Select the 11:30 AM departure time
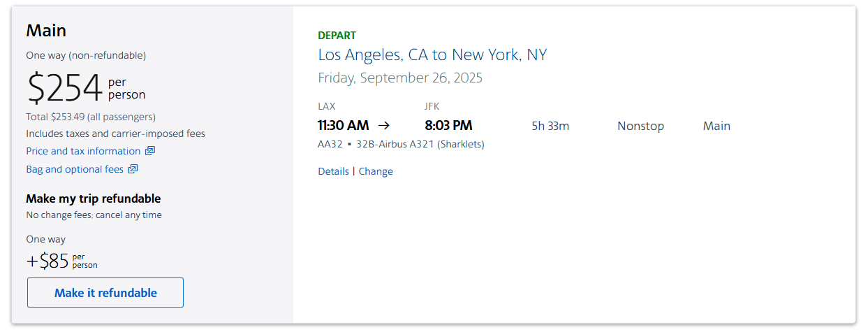The height and width of the screenshot is (332, 868). [x=343, y=126]
